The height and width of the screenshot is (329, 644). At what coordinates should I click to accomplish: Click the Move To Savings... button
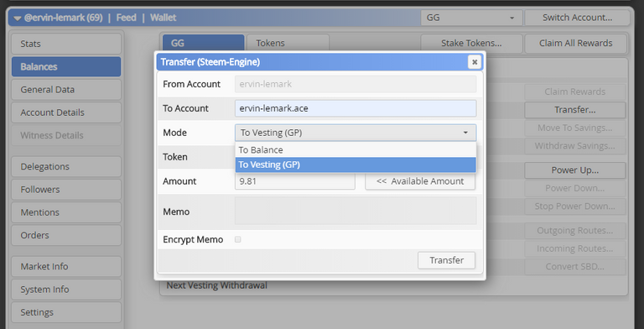pos(575,128)
